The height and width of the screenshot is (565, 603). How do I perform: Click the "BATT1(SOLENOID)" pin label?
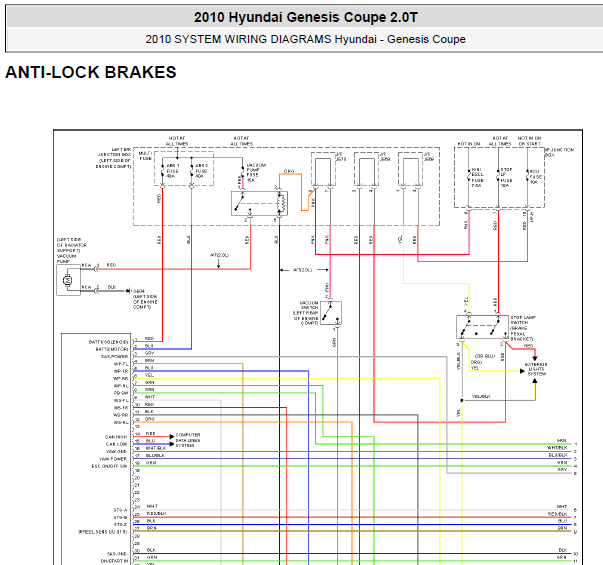[108, 342]
